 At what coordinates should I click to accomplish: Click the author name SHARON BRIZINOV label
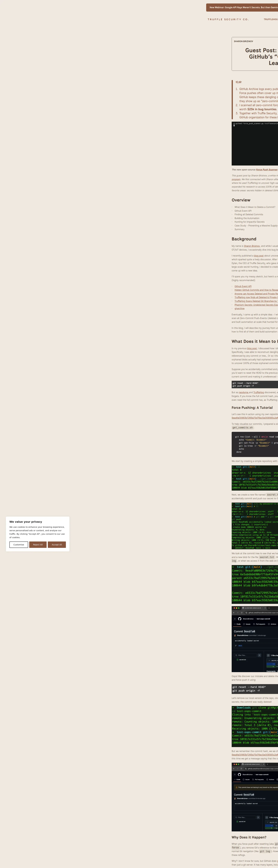coord(243,41)
